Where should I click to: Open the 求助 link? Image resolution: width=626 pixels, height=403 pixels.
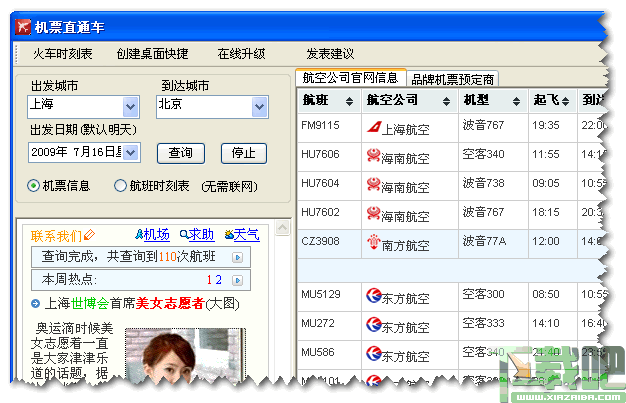pos(201,234)
